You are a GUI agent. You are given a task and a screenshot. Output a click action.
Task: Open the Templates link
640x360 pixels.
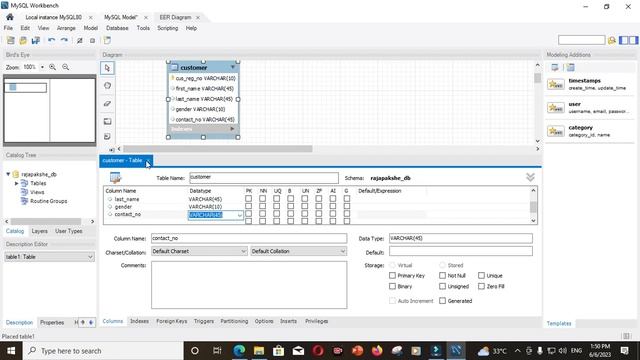pyautogui.click(x=559, y=323)
